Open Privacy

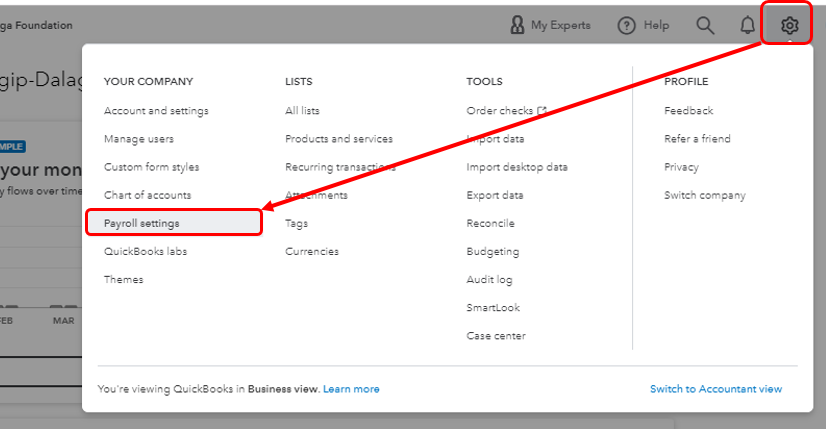click(681, 167)
